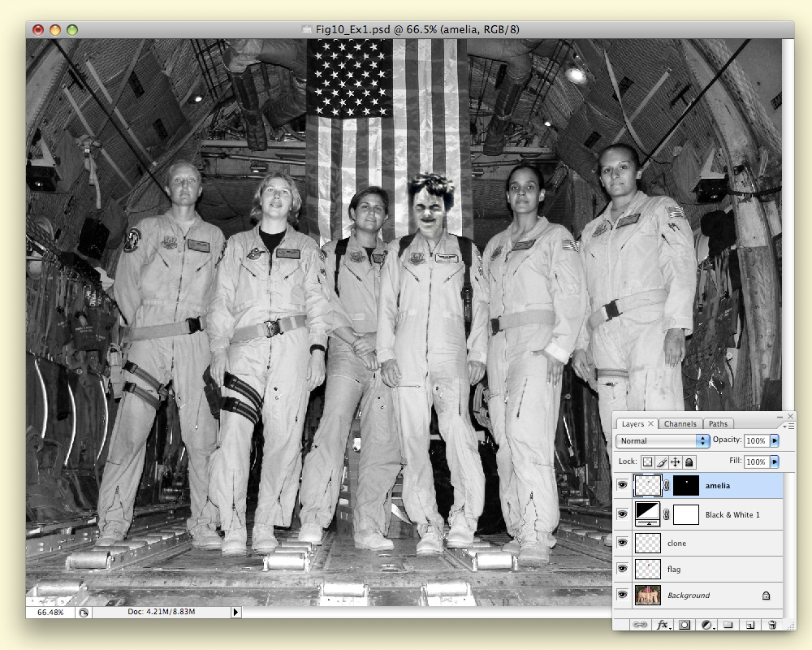Click the link layers chain icon
The width and height of the screenshot is (812, 650).
pos(640,625)
